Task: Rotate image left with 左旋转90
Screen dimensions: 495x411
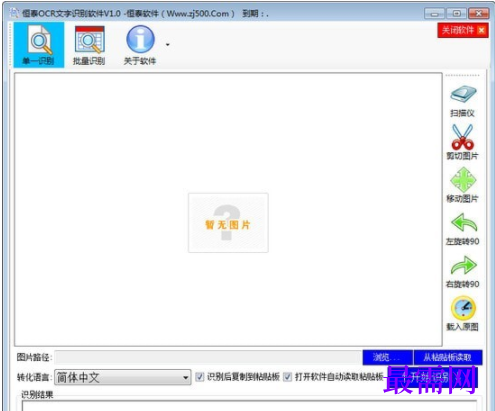Action: click(x=463, y=229)
